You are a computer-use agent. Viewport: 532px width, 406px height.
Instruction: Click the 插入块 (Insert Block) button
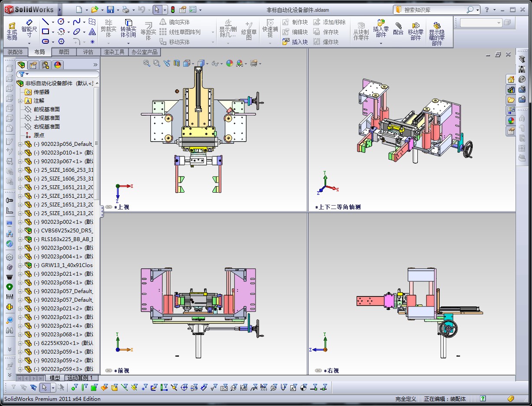[x=295, y=42]
